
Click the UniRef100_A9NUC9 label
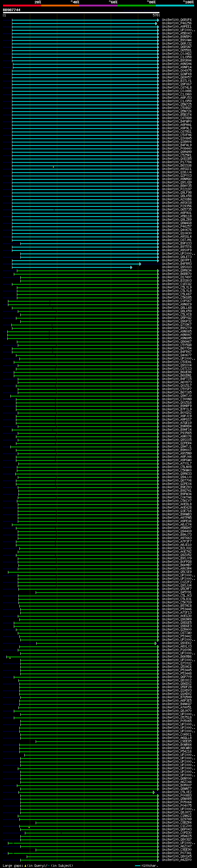[177, 305]
